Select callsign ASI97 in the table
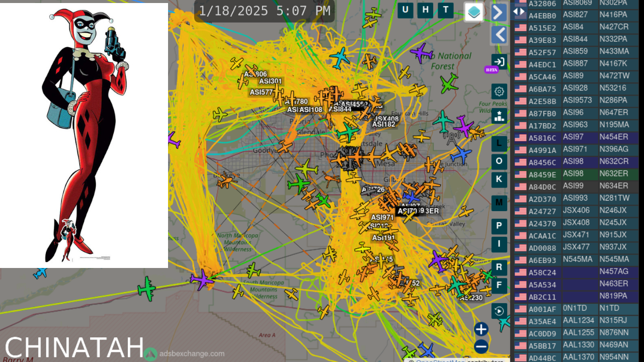The width and height of the screenshot is (644, 362). click(x=574, y=137)
